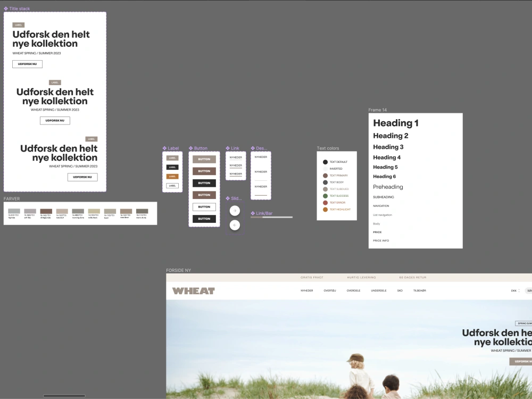This screenshot has width=532, height=399.
Task: Click the Des... component diamond icon
Action: [253, 148]
